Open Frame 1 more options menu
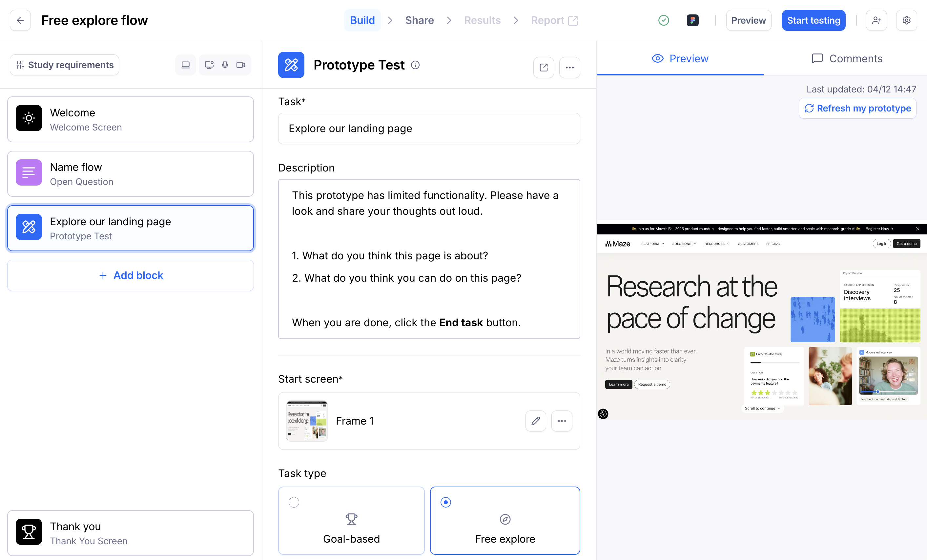 coord(561,421)
